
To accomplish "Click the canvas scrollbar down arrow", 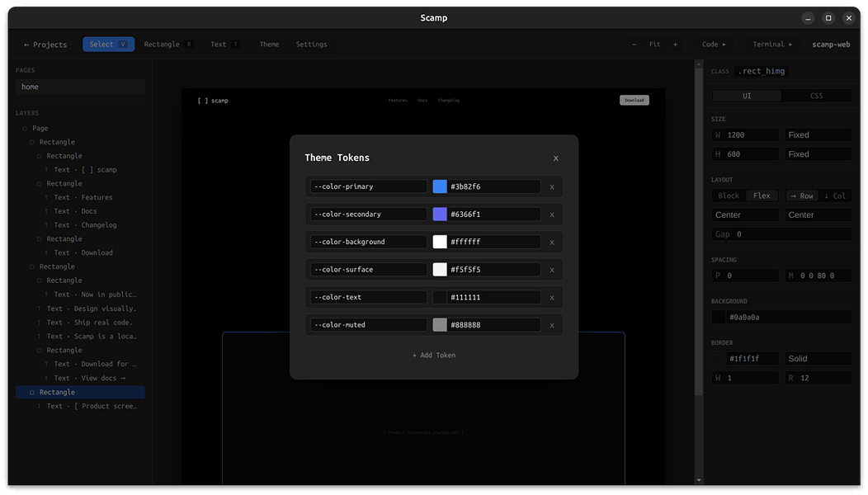I will (699, 480).
